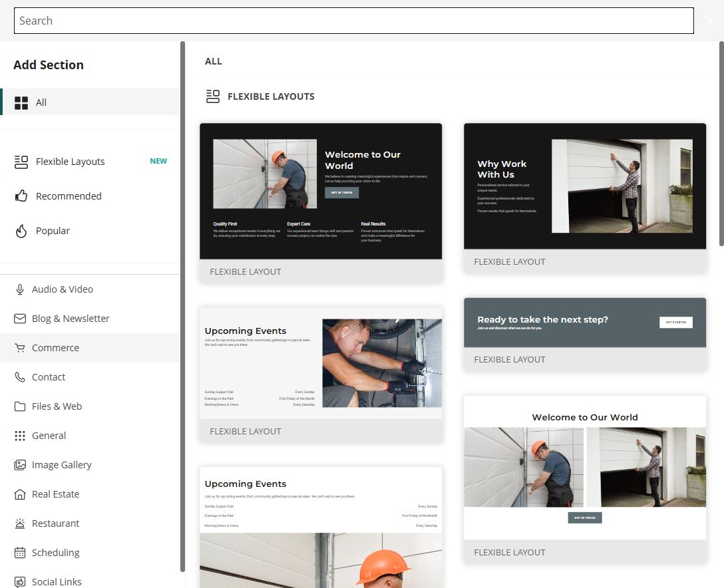Screen dimensions: 724x588
Task: Click the General dots grid icon
Action: (20, 436)
